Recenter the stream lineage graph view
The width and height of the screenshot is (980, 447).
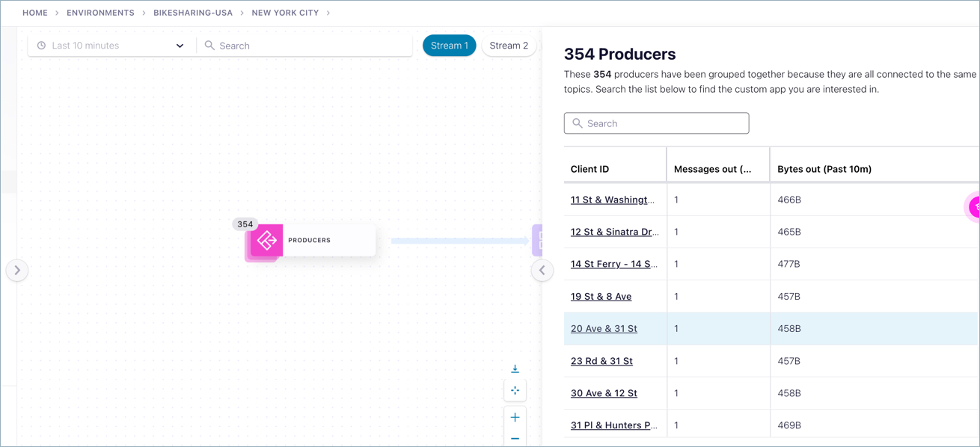click(x=515, y=390)
